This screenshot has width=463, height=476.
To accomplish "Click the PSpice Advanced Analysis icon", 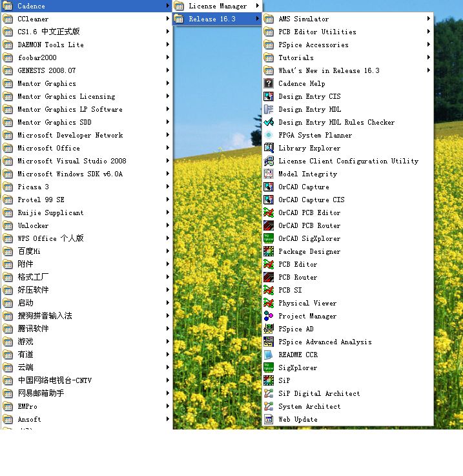I will [x=269, y=342].
